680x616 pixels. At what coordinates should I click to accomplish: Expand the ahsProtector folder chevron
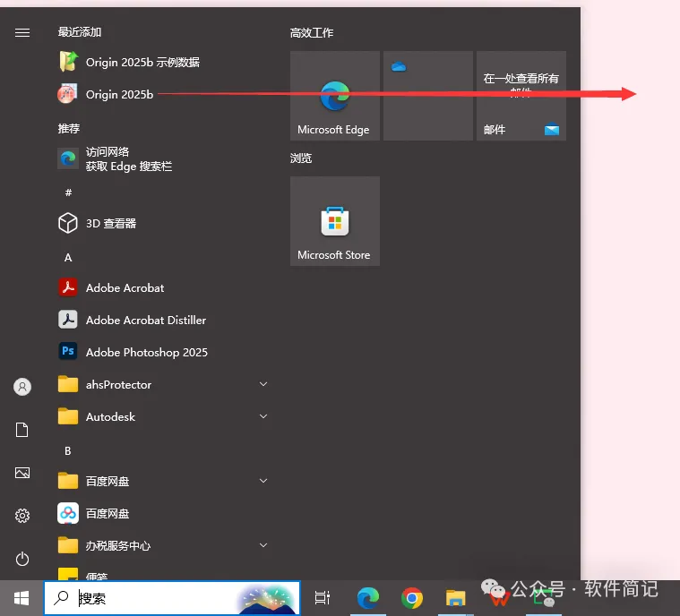tap(263, 384)
